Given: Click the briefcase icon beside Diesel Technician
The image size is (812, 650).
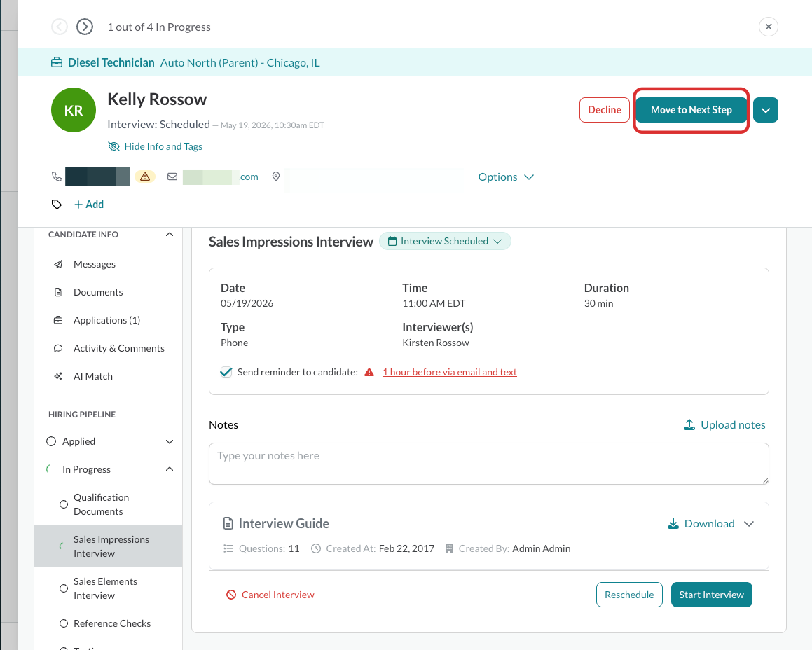Looking at the screenshot, I should coord(57,62).
